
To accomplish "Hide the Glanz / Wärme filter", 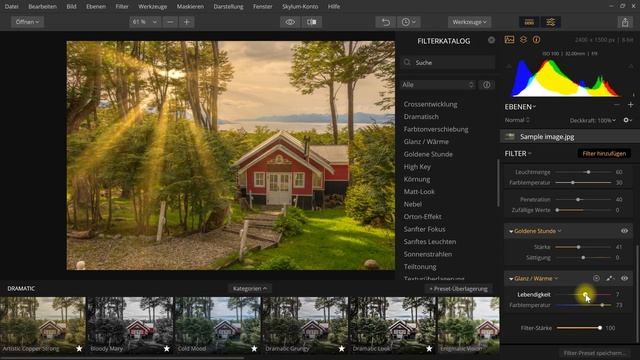I will coord(624,278).
